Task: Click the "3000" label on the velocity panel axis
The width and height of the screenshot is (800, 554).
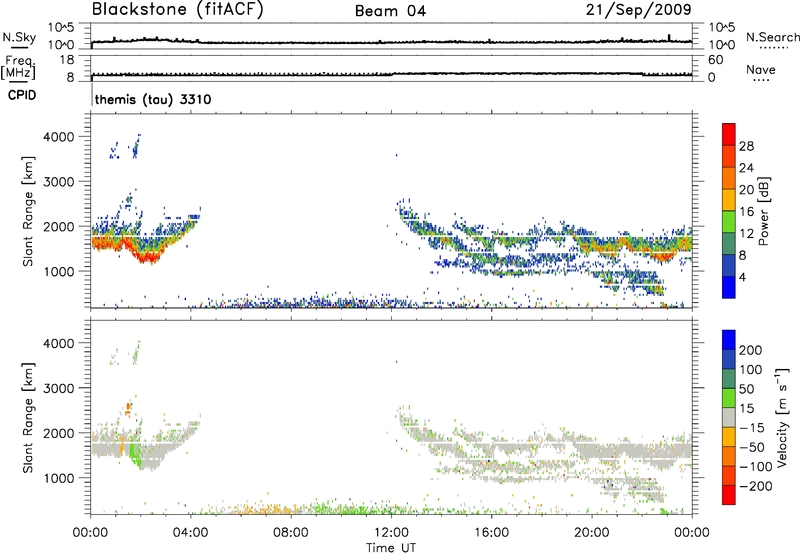Action: pyautogui.click(x=59, y=388)
